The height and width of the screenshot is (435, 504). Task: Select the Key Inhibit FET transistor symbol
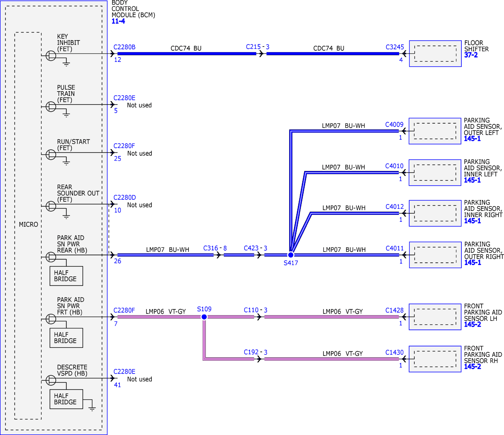coord(51,56)
